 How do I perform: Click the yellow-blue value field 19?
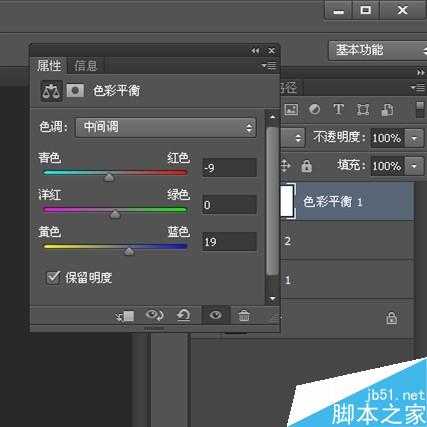[x=229, y=241]
